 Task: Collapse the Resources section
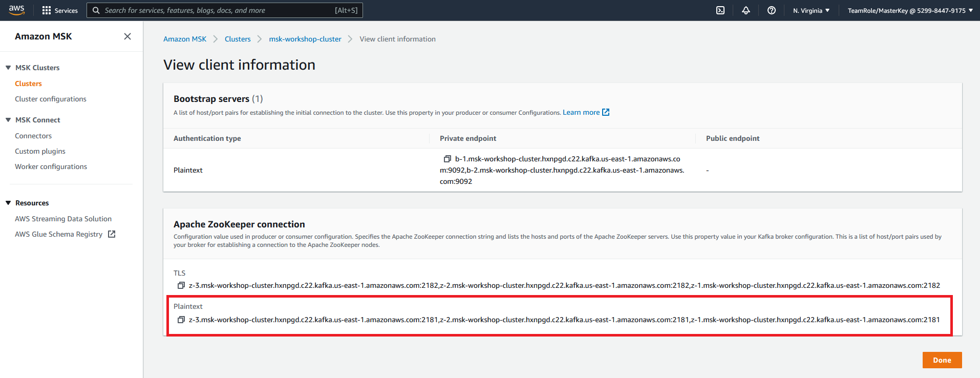click(x=8, y=203)
